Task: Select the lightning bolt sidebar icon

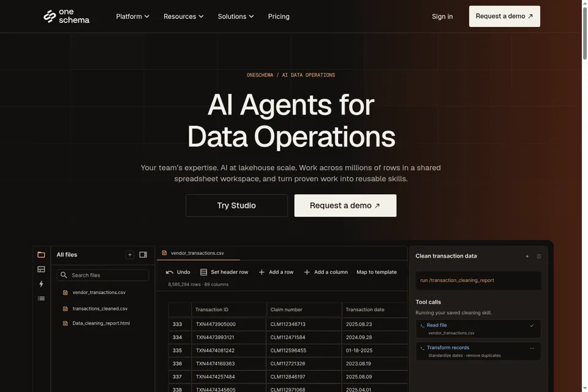Action: [x=41, y=284]
